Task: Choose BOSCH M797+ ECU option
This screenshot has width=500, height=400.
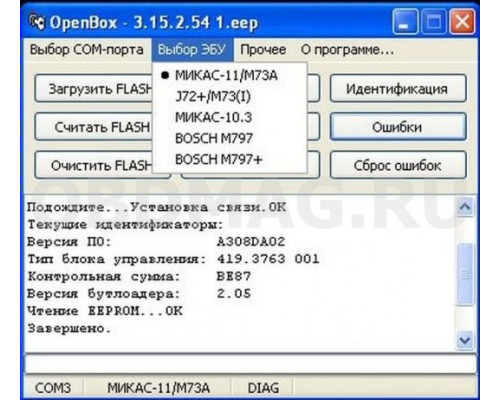Action: tap(230, 159)
